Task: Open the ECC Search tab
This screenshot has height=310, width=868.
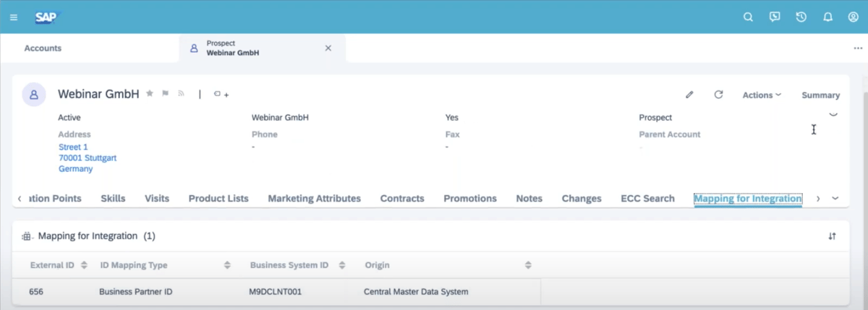Action: point(647,199)
